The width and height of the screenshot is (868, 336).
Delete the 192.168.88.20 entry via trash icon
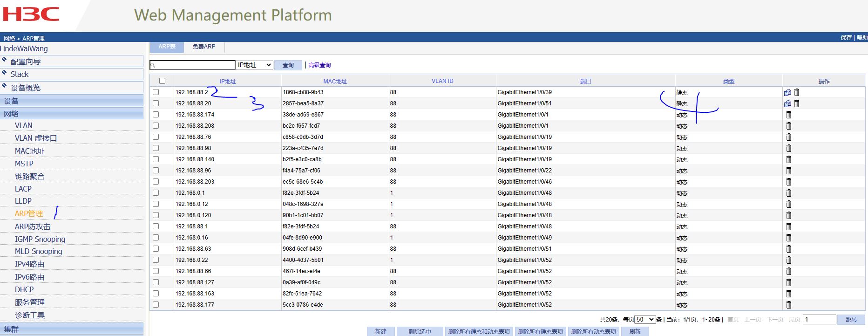point(797,103)
